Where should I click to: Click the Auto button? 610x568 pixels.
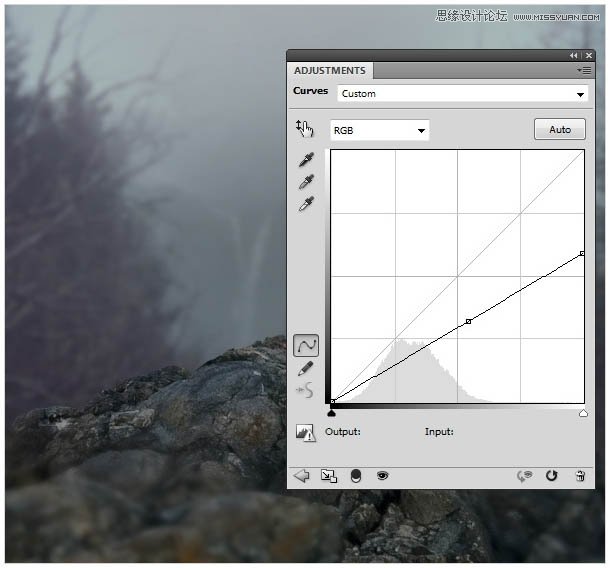tap(560, 130)
